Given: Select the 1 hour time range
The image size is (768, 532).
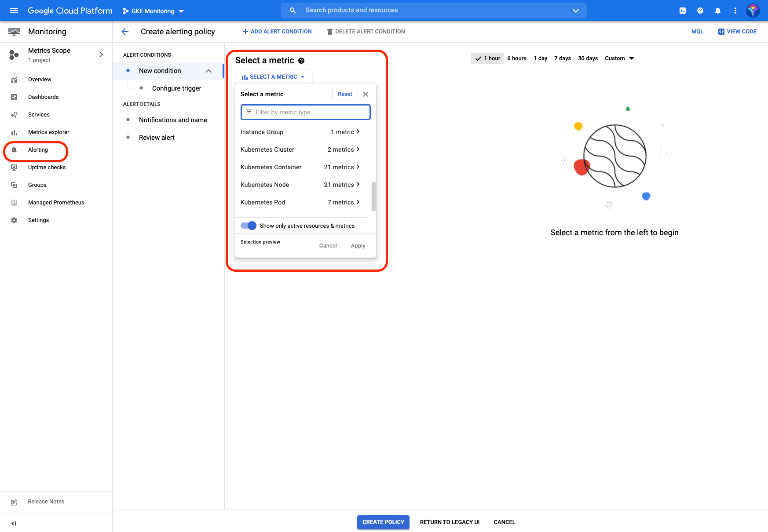Looking at the screenshot, I should (x=487, y=58).
